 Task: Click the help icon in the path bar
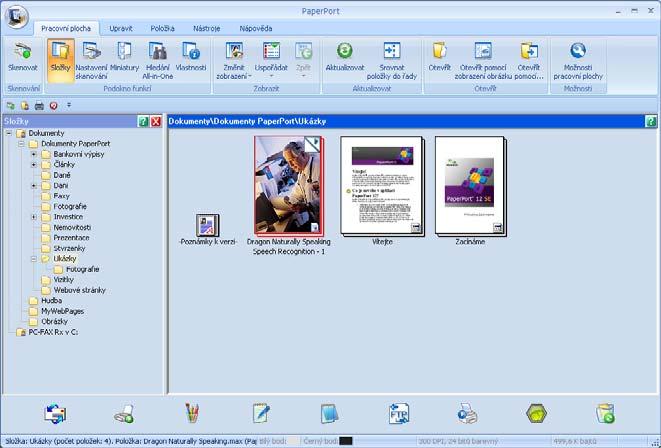[651, 122]
